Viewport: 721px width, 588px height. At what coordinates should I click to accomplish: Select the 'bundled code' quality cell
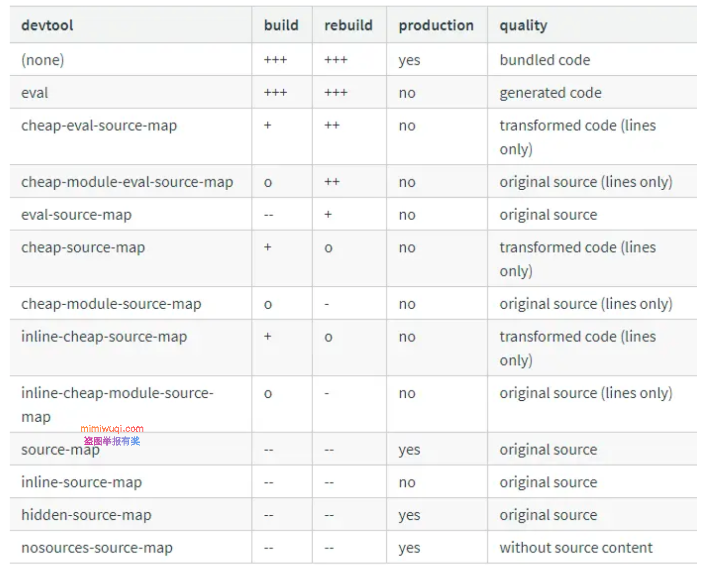[x=545, y=60]
